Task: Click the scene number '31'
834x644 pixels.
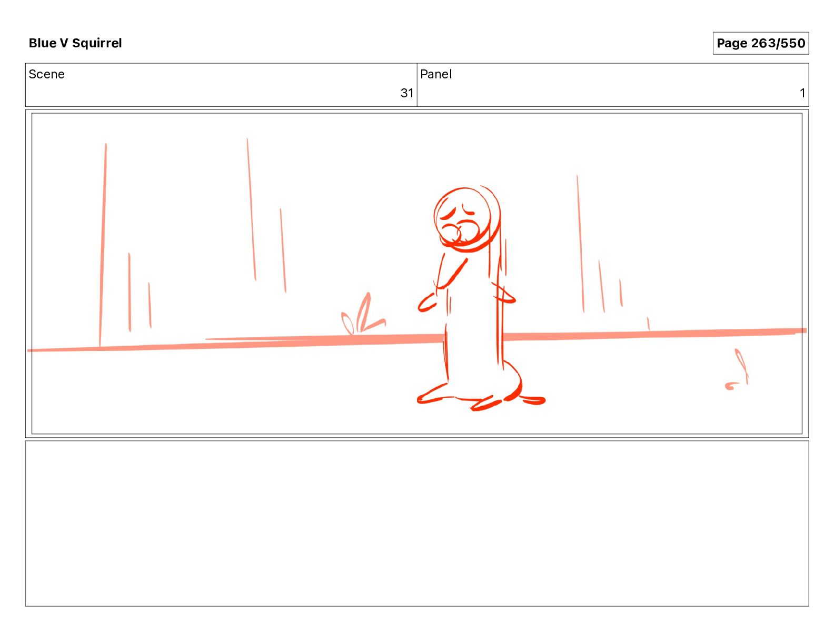Action: click(407, 93)
